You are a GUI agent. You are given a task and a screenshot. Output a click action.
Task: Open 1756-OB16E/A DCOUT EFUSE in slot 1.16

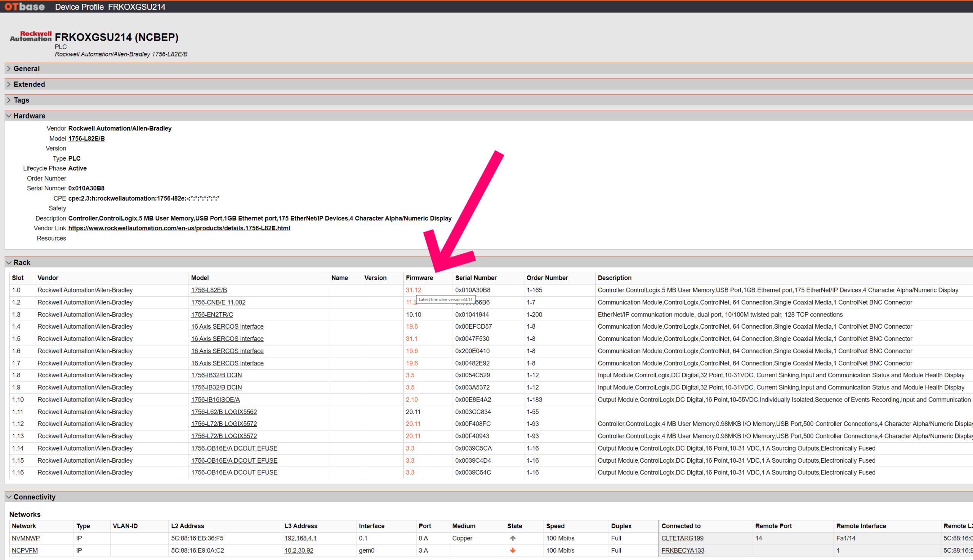[234, 472]
